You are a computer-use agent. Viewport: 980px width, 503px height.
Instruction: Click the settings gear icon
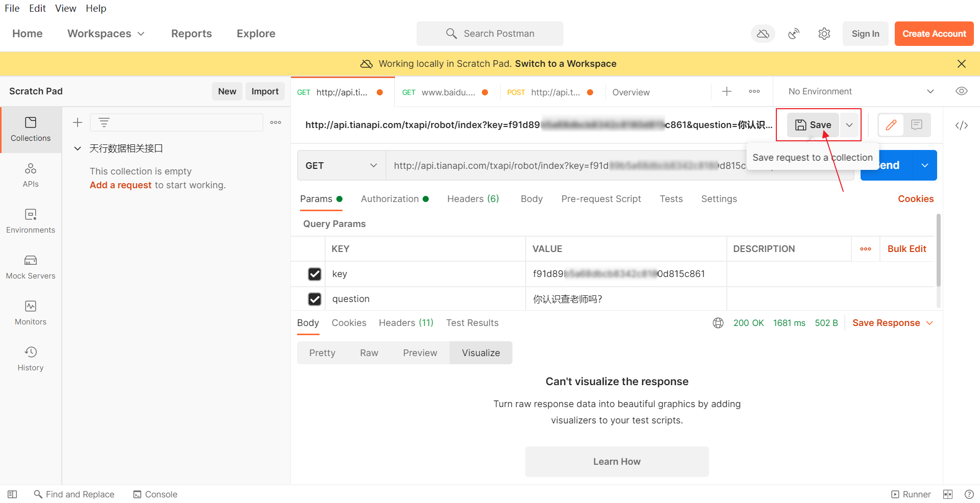824,34
